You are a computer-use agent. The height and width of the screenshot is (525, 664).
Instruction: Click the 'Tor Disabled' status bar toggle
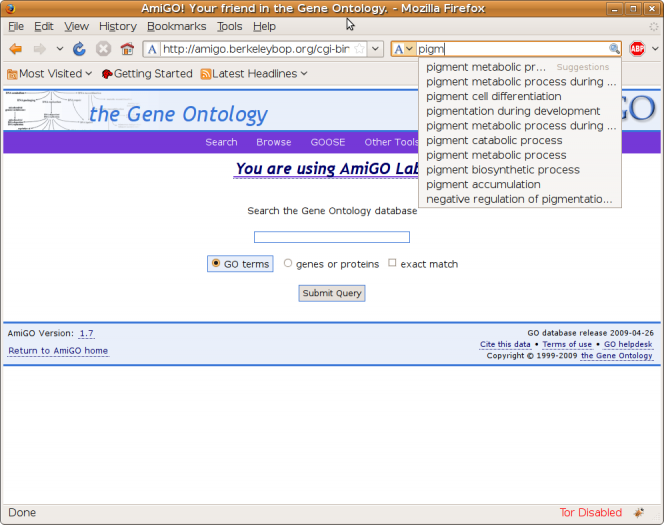[591, 513]
